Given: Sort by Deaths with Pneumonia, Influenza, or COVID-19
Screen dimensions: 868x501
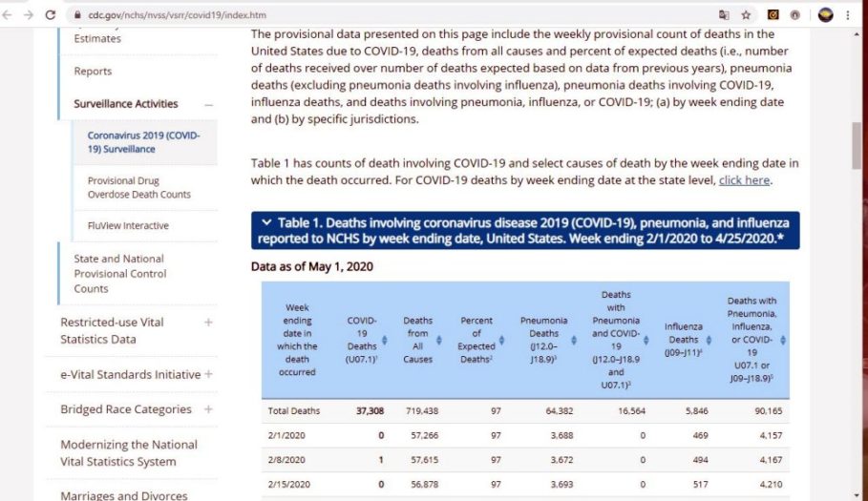Looking at the screenshot, I should 783,340.
